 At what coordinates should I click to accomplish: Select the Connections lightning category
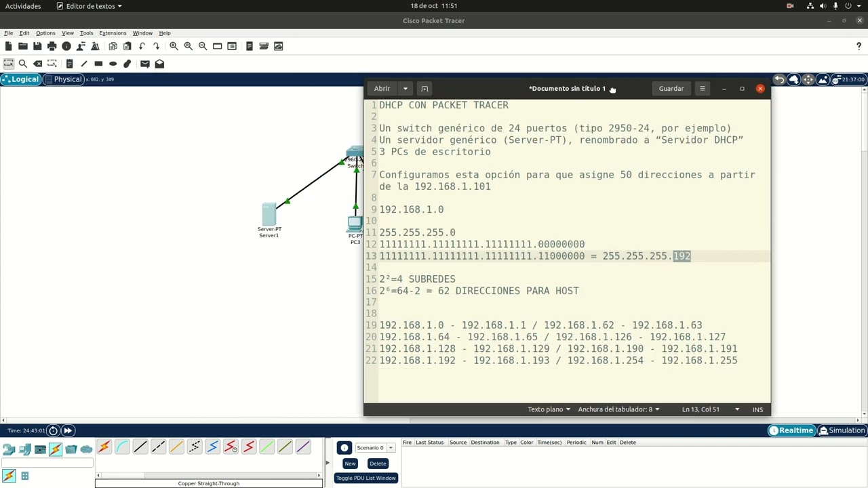tap(55, 449)
